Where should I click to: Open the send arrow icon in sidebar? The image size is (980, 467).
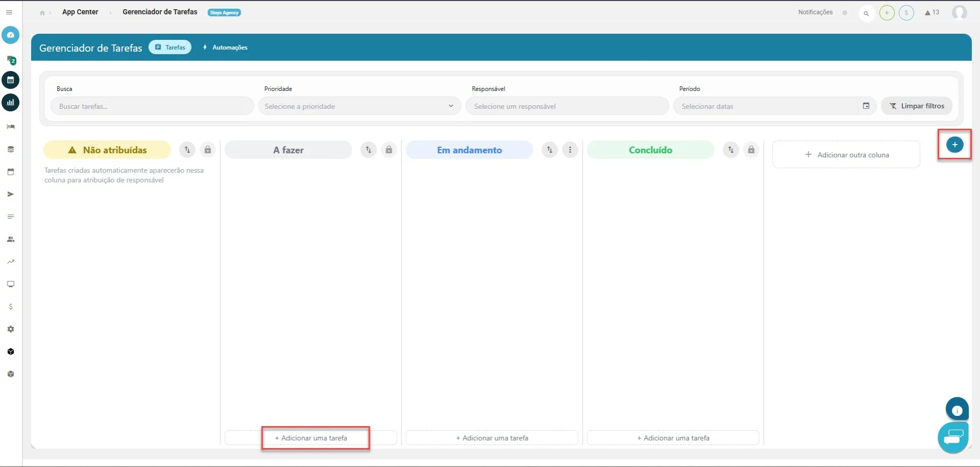(x=11, y=194)
